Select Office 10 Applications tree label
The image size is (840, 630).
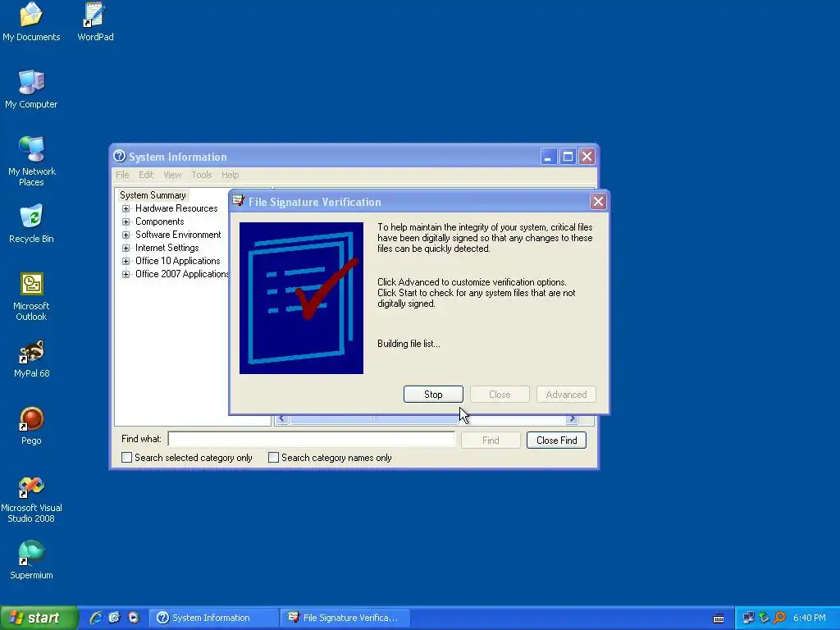pos(177,261)
